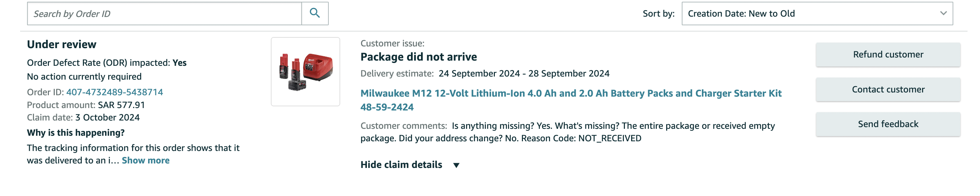Click the chevron arrow in Sort by box

[943, 13]
